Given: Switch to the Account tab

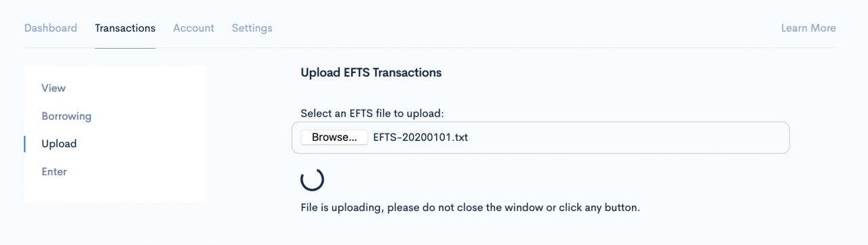Looking at the screenshot, I should (x=193, y=28).
